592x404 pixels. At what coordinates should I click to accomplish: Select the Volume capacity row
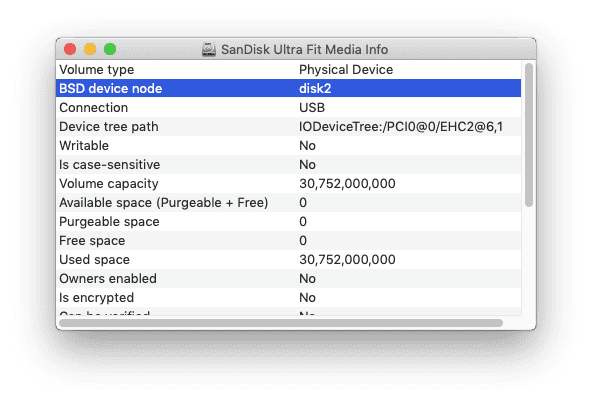(288, 183)
